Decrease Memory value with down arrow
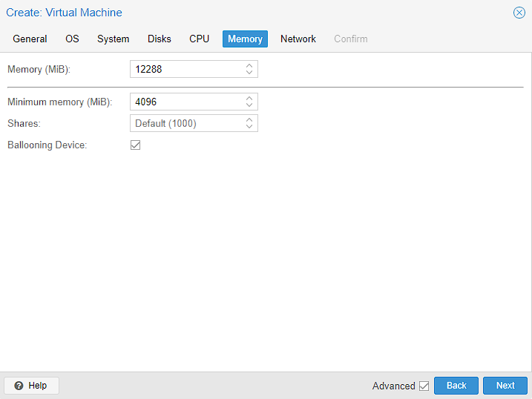The height and width of the screenshot is (399, 532). 249,73
